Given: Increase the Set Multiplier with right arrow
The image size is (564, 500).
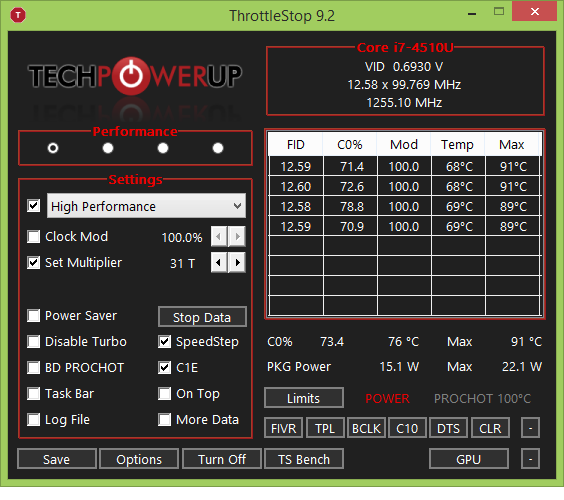Looking at the screenshot, I should tap(237, 263).
